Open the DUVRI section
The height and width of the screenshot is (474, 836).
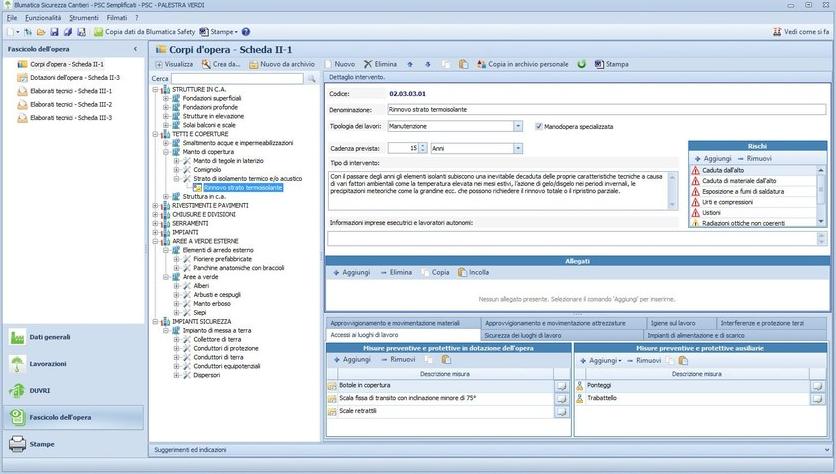point(74,390)
